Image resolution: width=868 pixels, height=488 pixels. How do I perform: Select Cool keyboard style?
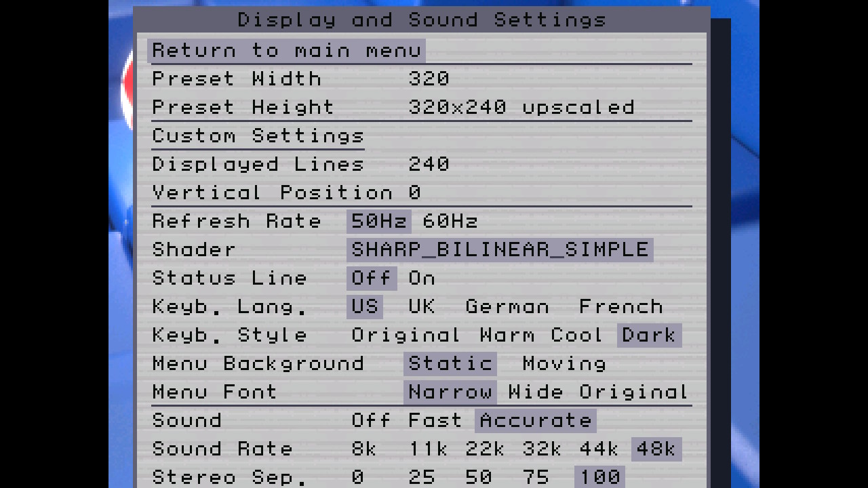coord(577,335)
